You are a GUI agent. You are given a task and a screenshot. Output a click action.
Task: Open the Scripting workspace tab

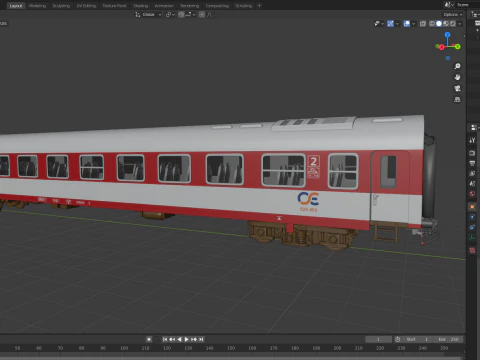(244, 6)
